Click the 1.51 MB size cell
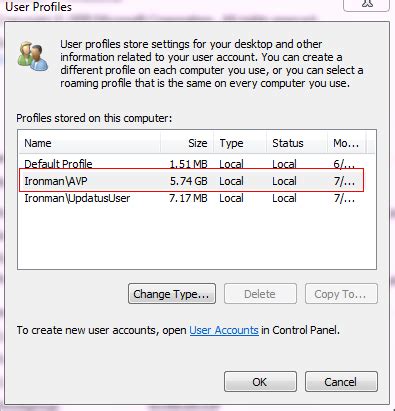The height and width of the screenshot is (411, 395). coord(189,164)
